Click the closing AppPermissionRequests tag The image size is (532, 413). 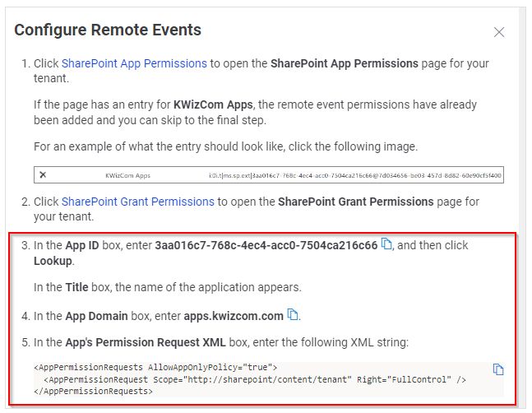tap(93, 392)
